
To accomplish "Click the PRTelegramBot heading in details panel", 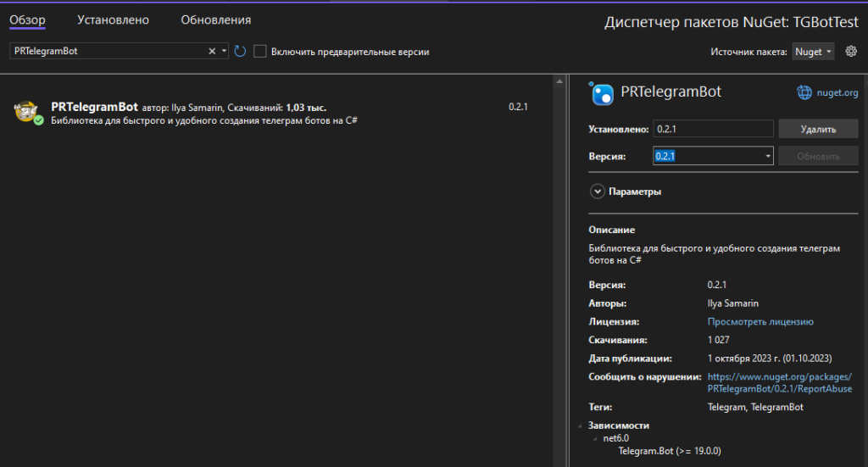I will (671, 92).
